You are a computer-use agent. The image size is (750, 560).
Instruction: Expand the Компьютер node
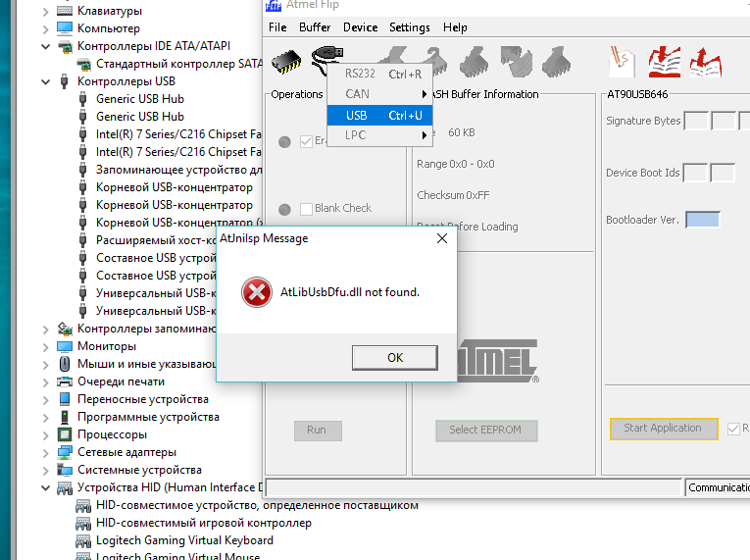[45, 28]
